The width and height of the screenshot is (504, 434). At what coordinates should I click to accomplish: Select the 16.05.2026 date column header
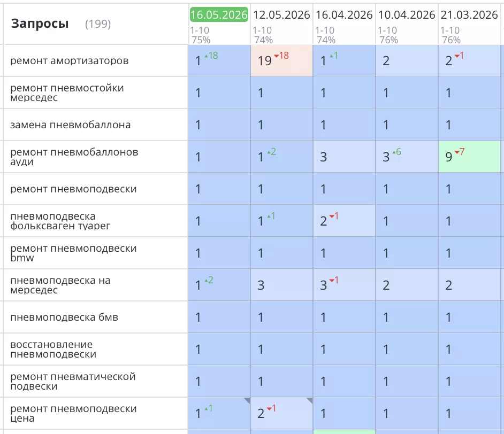click(x=219, y=15)
